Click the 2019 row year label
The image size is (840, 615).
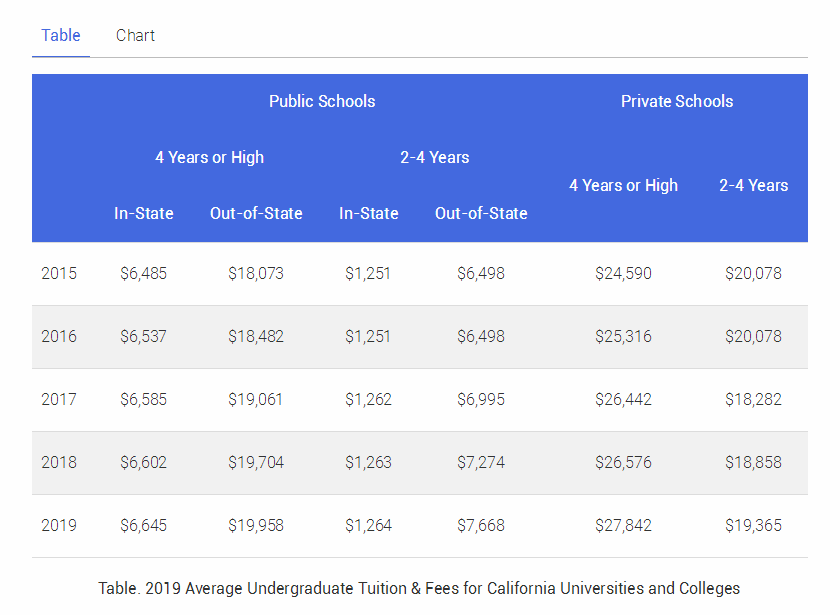click(x=59, y=525)
